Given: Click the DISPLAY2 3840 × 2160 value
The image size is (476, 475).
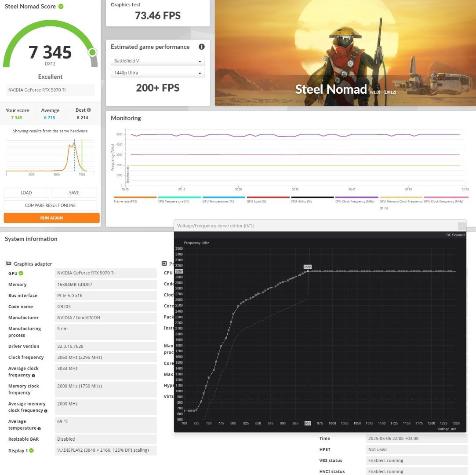Looking at the screenshot, I should (x=105, y=450).
